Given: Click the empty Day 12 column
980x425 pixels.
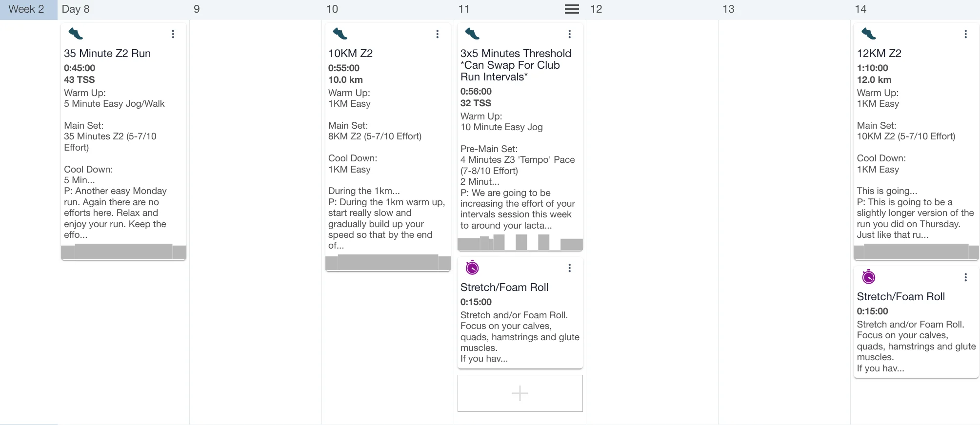Looking at the screenshot, I should coord(652,195).
